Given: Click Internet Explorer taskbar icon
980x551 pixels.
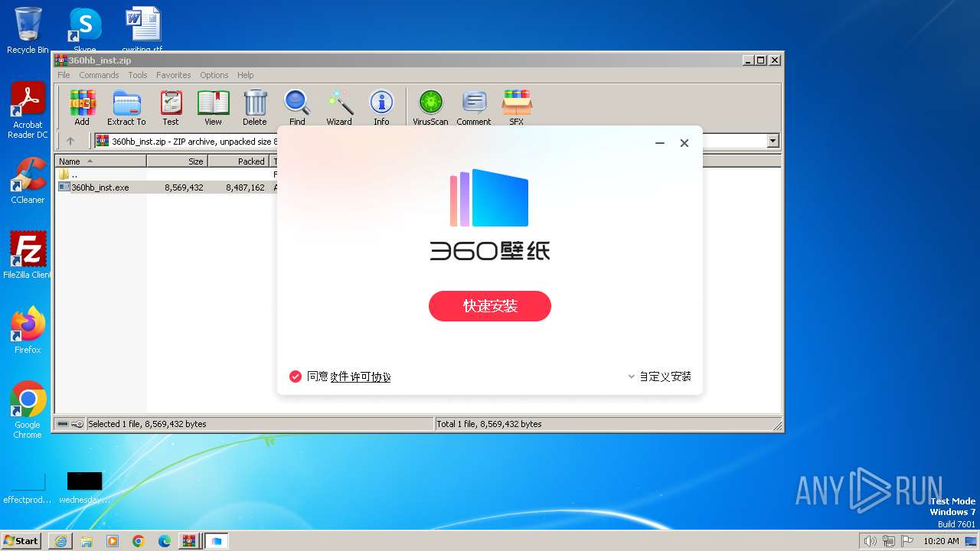Looking at the screenshot, I should 60,541.
